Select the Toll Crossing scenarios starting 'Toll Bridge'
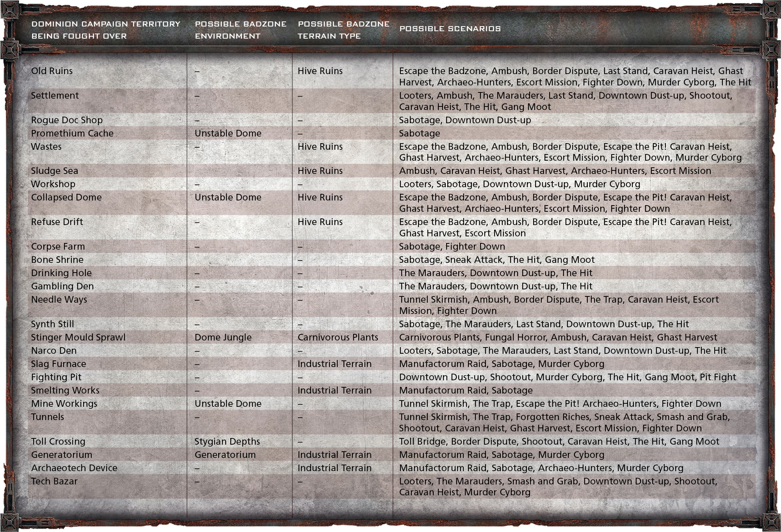781x532 pixels. click(x=559, y=442)
